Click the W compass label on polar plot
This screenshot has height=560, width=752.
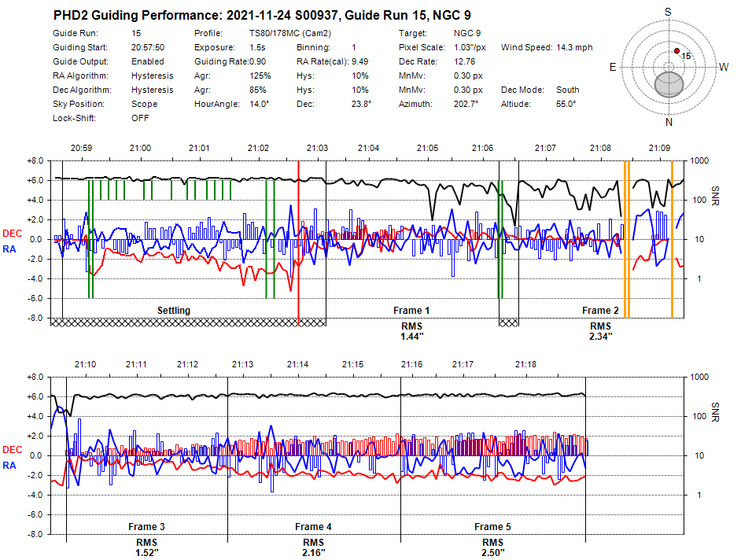pos(724,67)
